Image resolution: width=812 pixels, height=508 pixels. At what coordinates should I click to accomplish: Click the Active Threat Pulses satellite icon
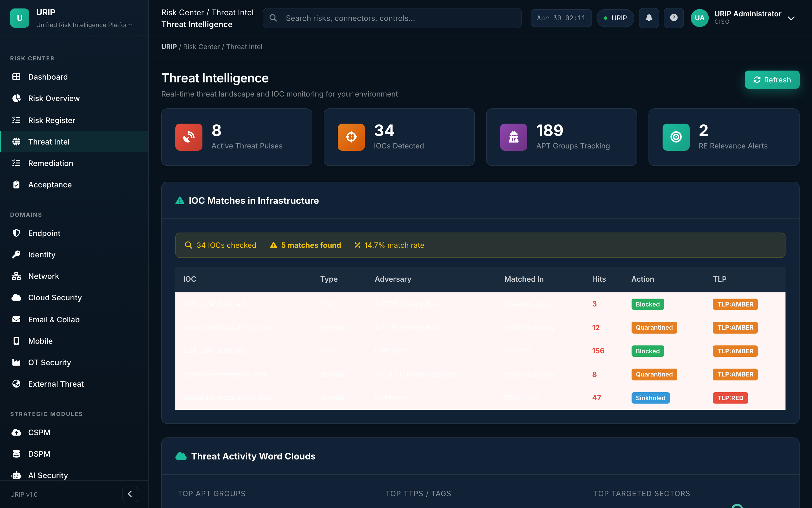[x=189, y=137]
